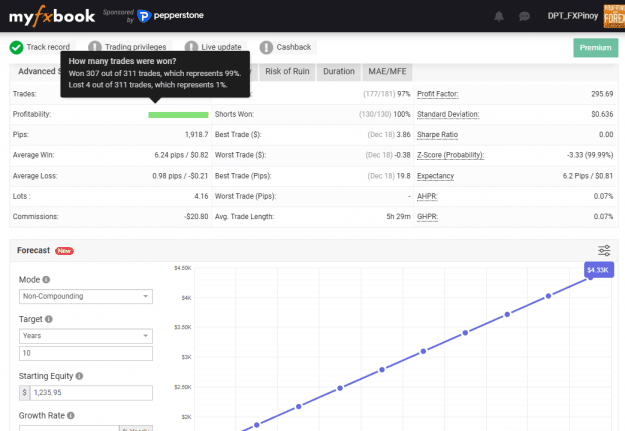This screenshot has height=431, width=625.
Task: Click the Cashback warning icon
Action: [266, 47]
